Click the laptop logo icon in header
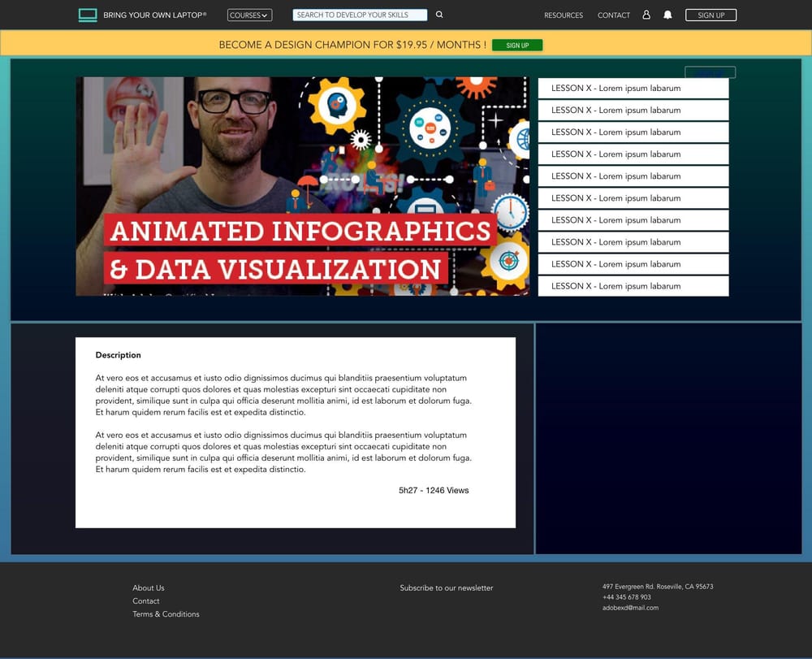The height and width of the screenshot is (659, 812). click(88, 15)
